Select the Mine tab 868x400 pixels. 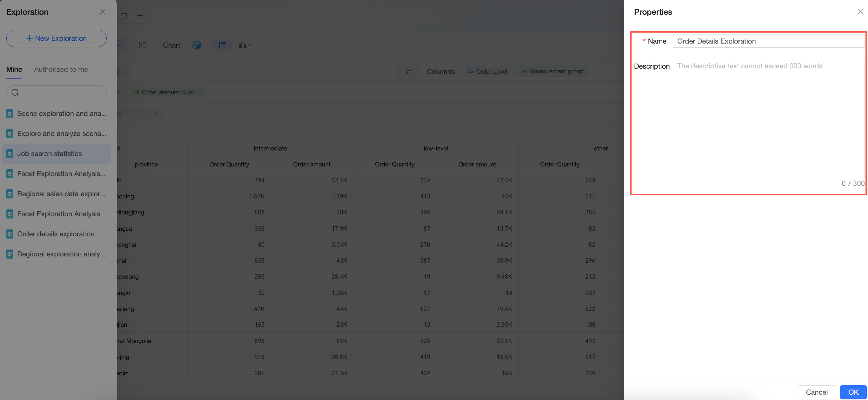[14, 69]
